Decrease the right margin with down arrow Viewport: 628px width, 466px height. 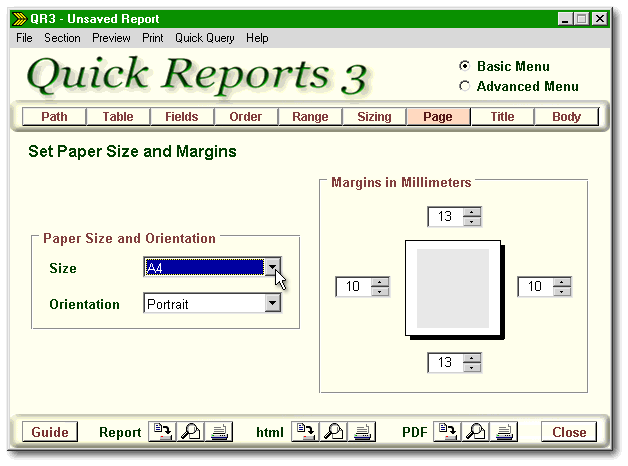[x=562, y=291]
